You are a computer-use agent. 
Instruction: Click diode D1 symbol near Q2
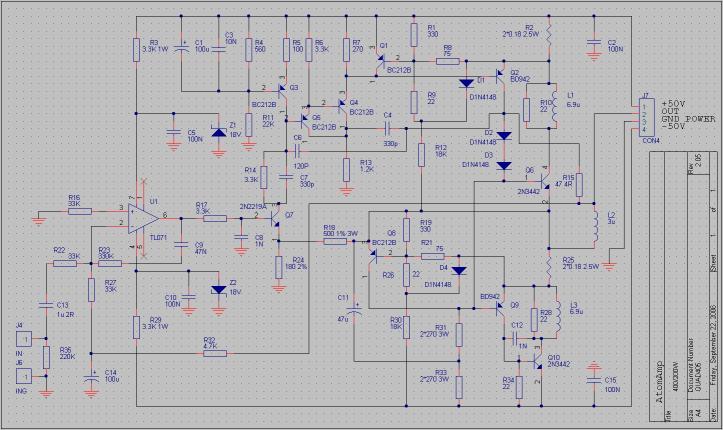(467, 83)
